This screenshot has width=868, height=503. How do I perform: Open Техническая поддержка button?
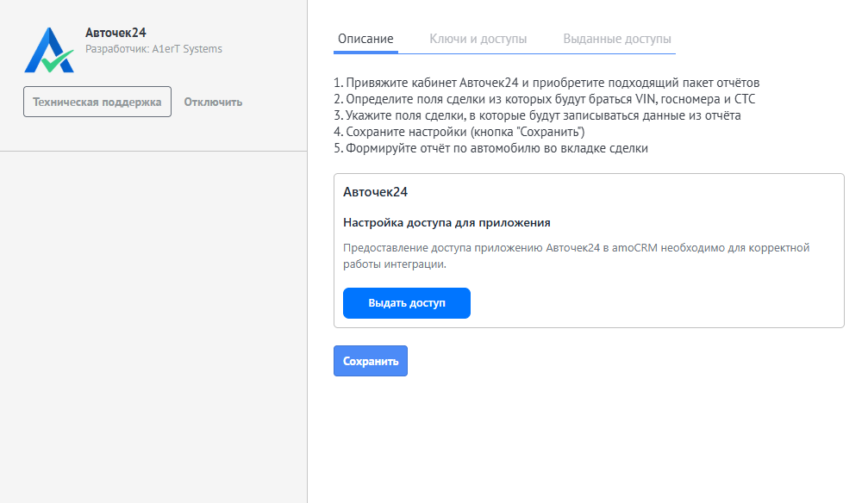(x=97, y=102)
